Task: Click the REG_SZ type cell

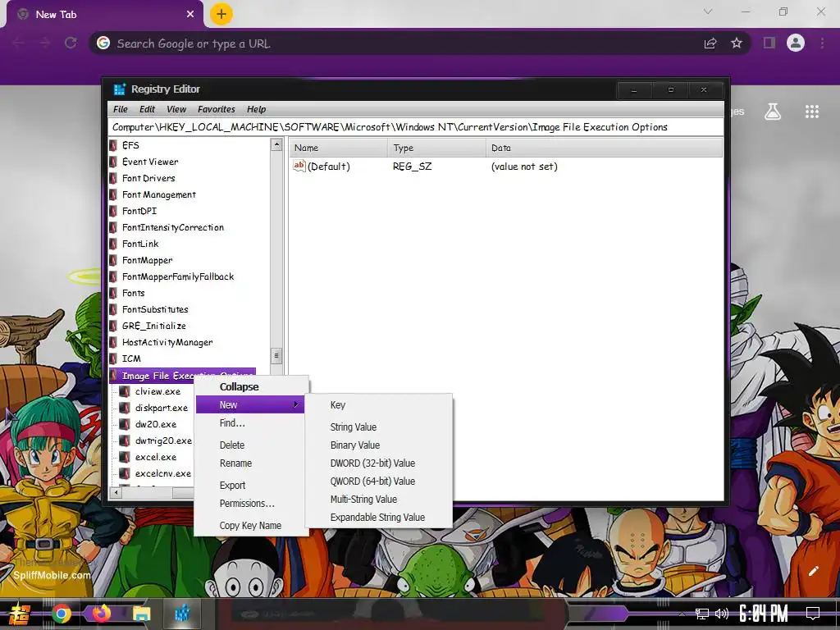Action: 412,167
